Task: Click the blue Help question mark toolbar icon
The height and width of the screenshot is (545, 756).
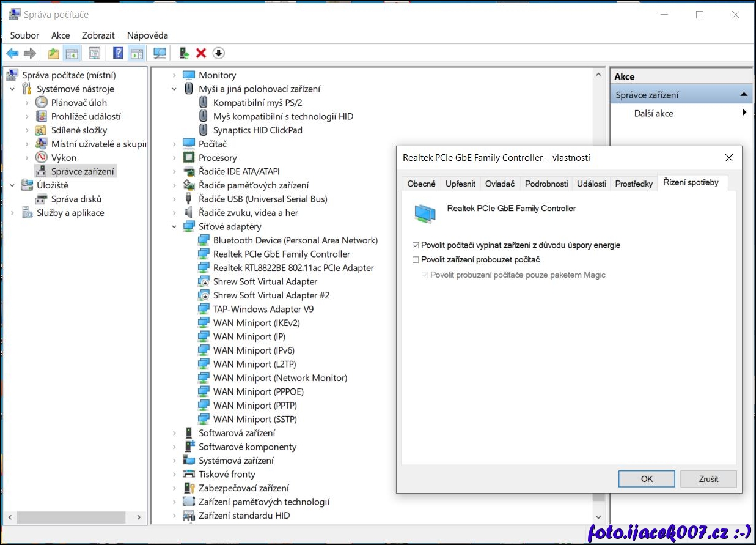Action: tap(118, 53)
